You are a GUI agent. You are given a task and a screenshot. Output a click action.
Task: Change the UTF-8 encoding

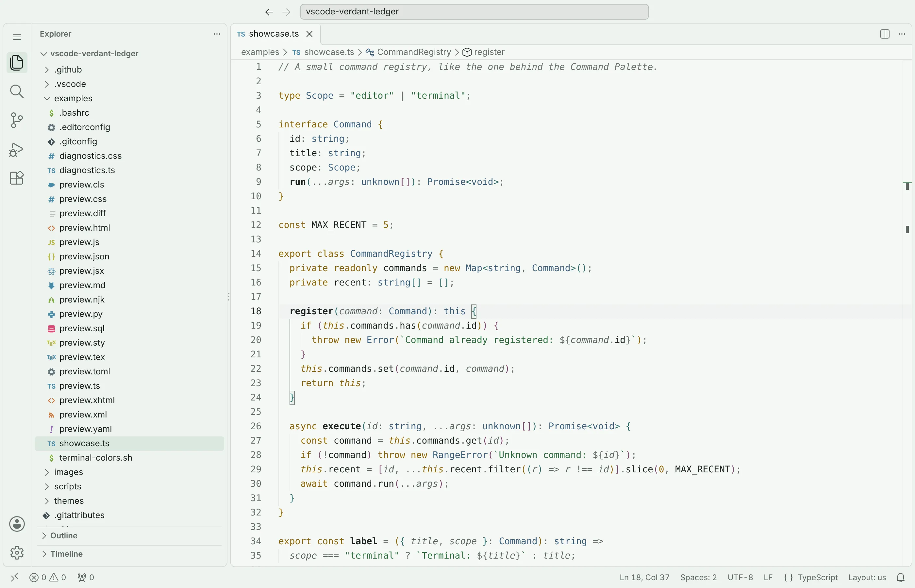pos(740,577)
